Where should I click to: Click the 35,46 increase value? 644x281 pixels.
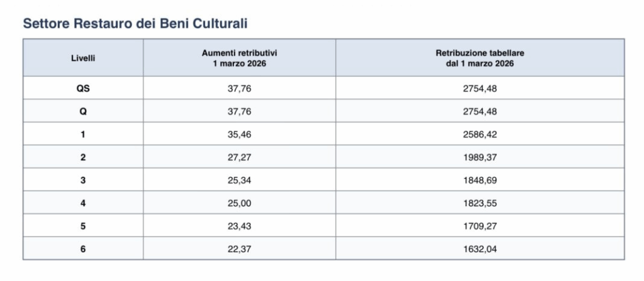coord(240,134)
